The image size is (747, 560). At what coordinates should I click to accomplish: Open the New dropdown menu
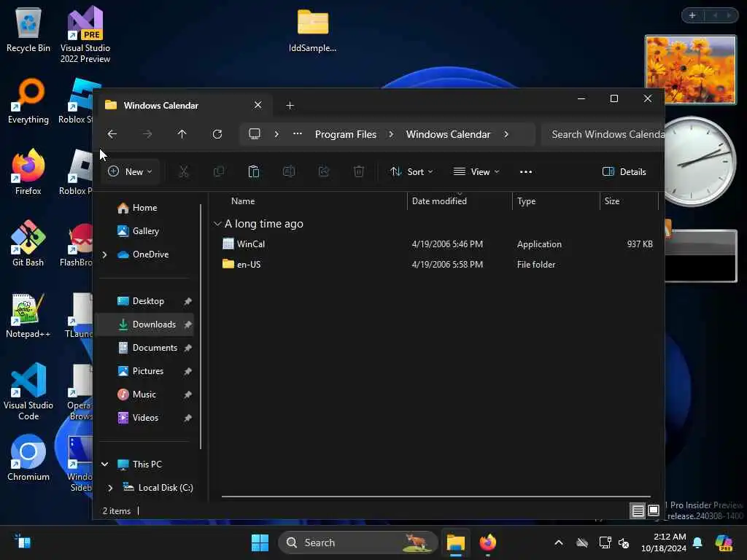130,172
